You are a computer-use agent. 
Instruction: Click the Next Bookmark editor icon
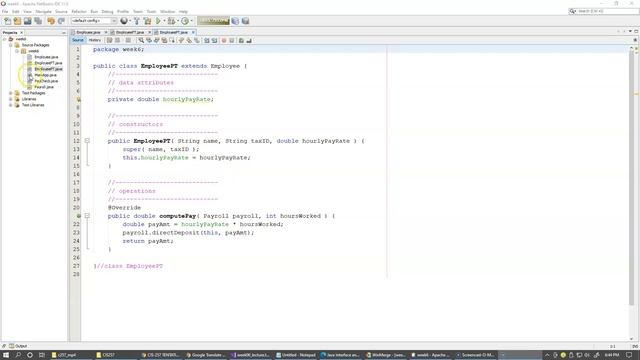189,40
